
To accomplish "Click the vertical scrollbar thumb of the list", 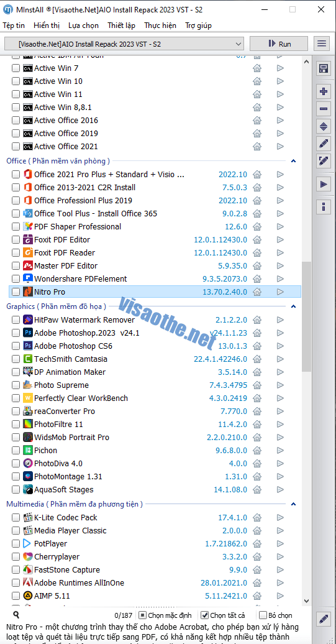I will pos(306,316).
